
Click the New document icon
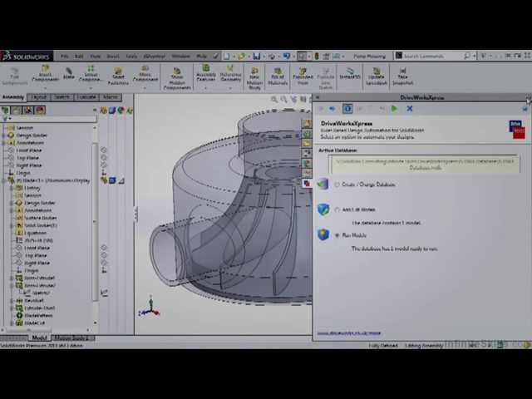tap(227, 56)
